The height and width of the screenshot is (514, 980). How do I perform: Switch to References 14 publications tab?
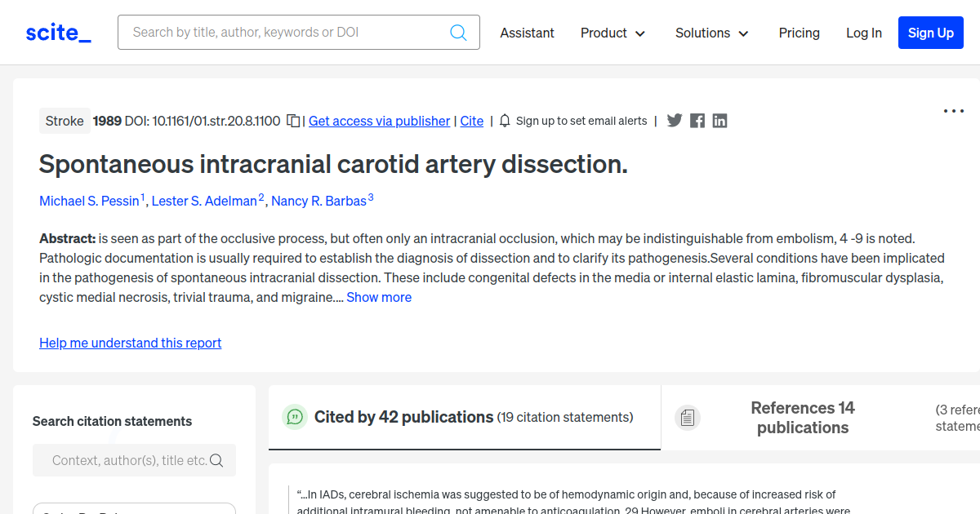[803, 418]
